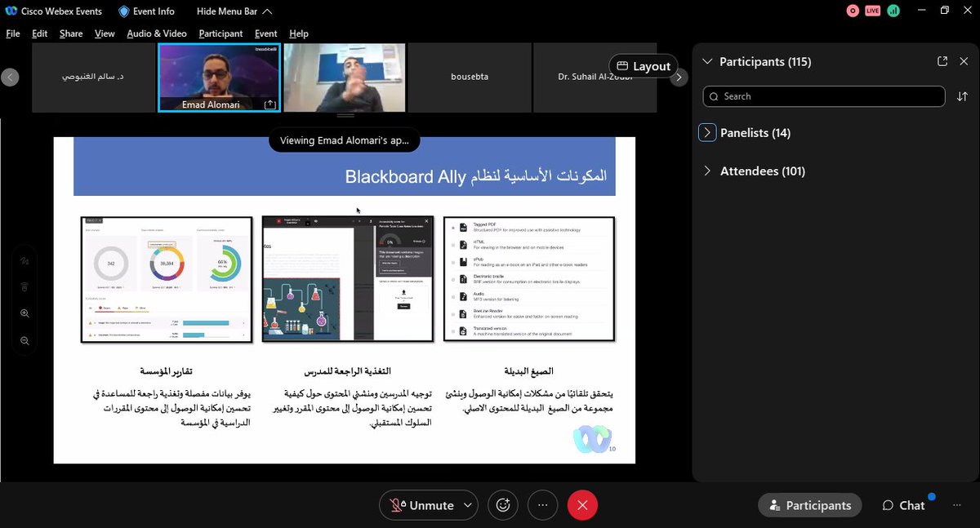Image resolution: width=980 pixels, height=528 pixels.
Task: Click the institutional report dashboard image
Action: [x=166, y=279]
